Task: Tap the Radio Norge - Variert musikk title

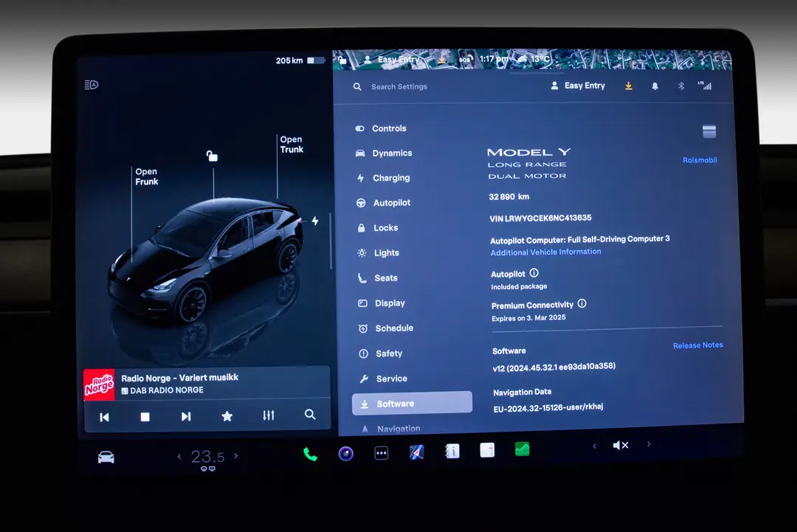Action: [x=179, y=378]
